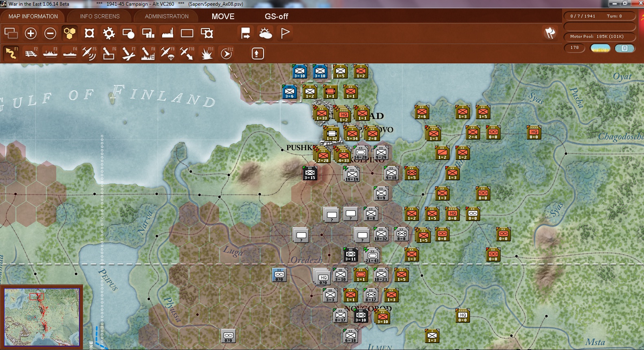This screenshot has height=350, width=644.
Task: Open the ADMINISTRATION tab
Action: tap(167, 16)
